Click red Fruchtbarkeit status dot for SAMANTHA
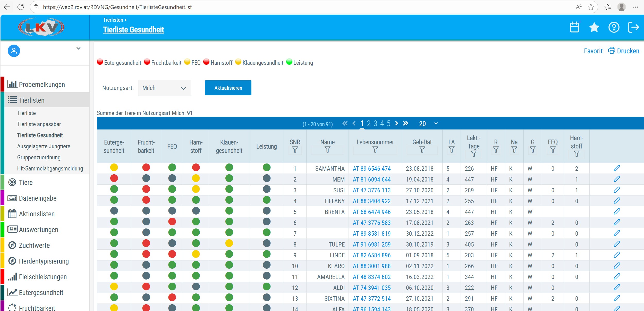Viewport: 644px width, 311px height. [146, 168]
